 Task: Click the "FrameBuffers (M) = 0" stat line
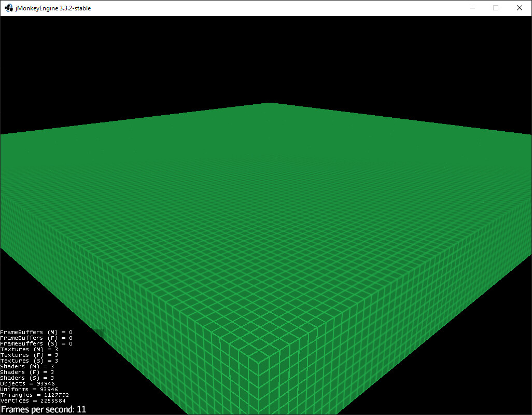coord(36,332)
